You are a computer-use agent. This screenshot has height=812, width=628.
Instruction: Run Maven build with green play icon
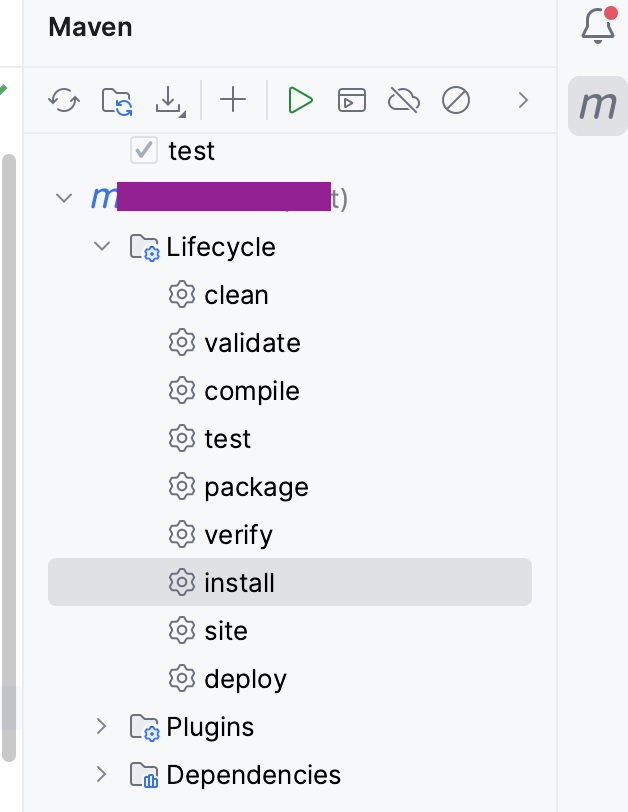click(x=300, y=100)
